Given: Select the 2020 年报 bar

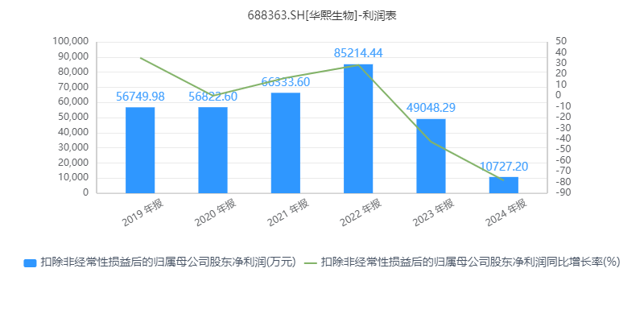Looking at the screenshot, I should pos(213,150).
